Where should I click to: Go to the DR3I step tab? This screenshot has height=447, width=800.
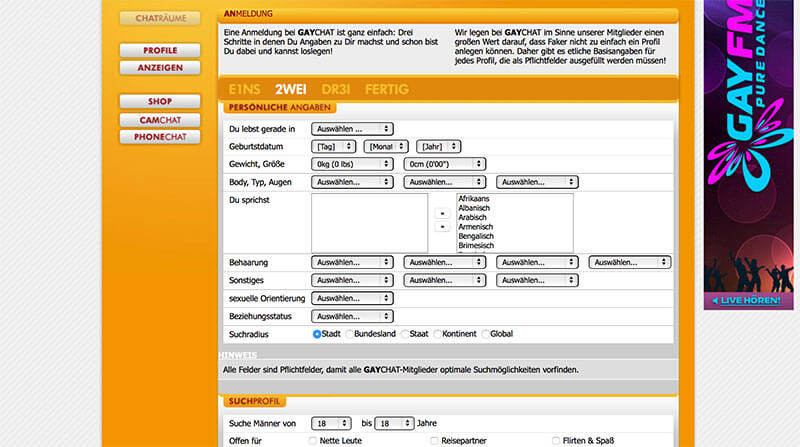[335, 89]
